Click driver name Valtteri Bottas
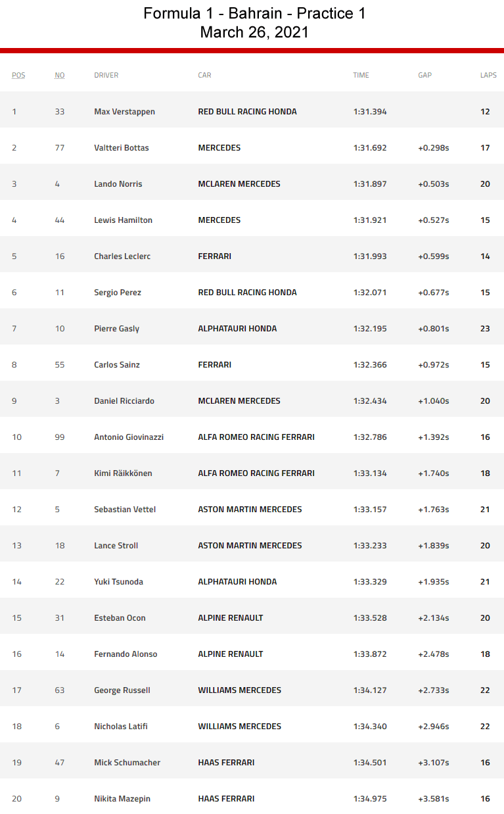This screenshot has height=814, width=504. point(122,148)
